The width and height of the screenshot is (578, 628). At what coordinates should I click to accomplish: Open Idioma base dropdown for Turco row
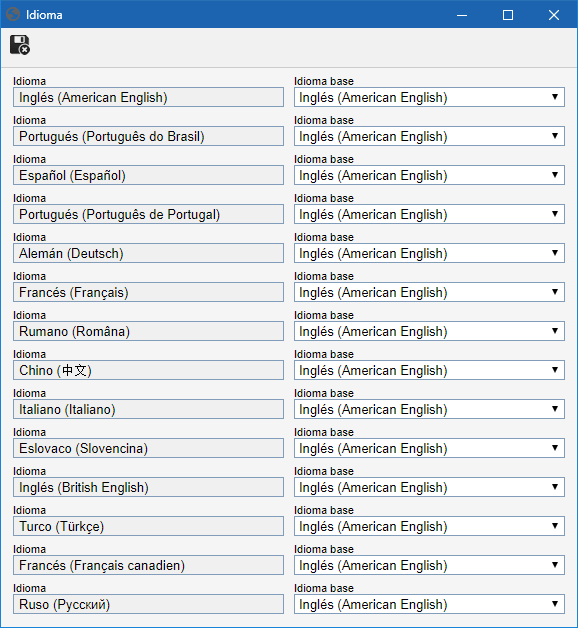click(x=429, y=526)
